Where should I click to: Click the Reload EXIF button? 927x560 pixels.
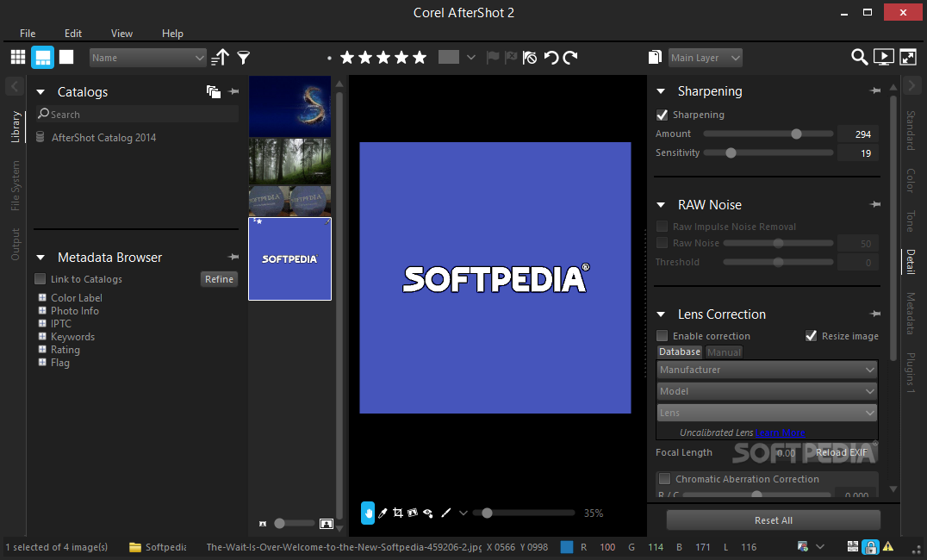(842, 452)
